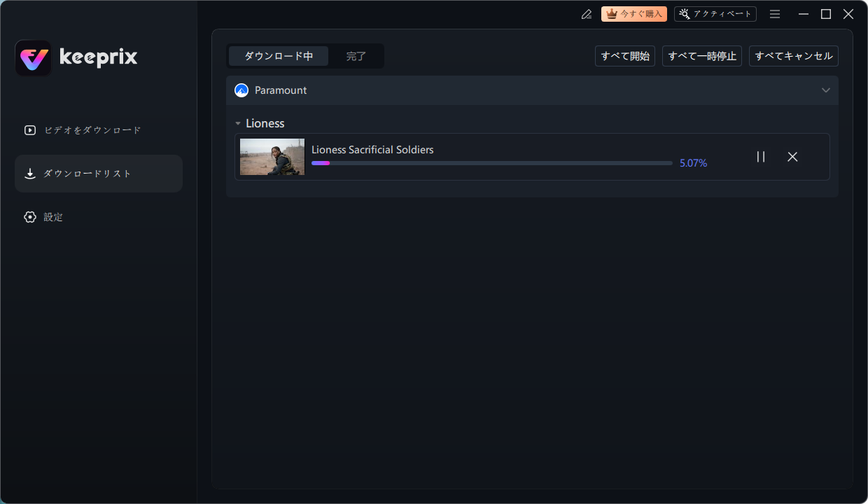Click the pencil feedback icon in title bar
This screenshot has height=504, width=868.
pos(587,14)
